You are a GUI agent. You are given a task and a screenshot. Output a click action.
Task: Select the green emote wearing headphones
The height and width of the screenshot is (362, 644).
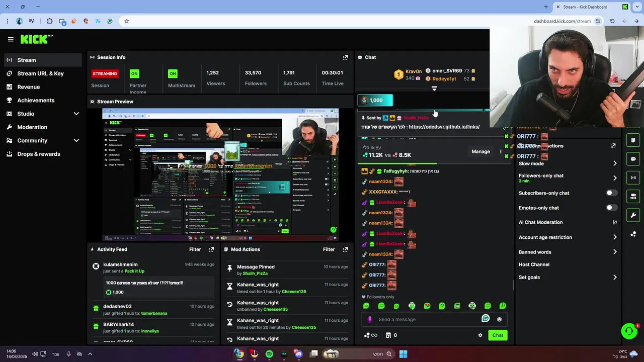click(x=412, y=306)
